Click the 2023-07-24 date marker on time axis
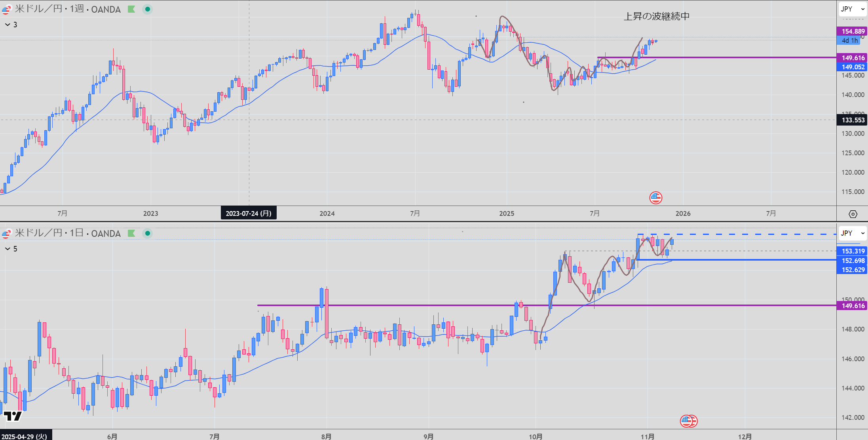Image resolution: width=868 pixels, height=440 pixels. pyautogui.click(x=249, y=213)
